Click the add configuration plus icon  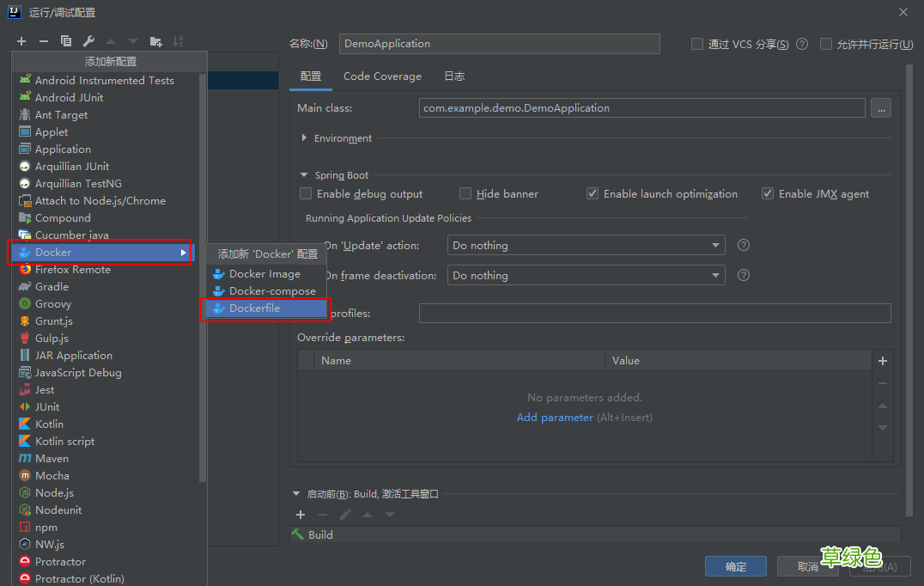[x=21, y=41]
